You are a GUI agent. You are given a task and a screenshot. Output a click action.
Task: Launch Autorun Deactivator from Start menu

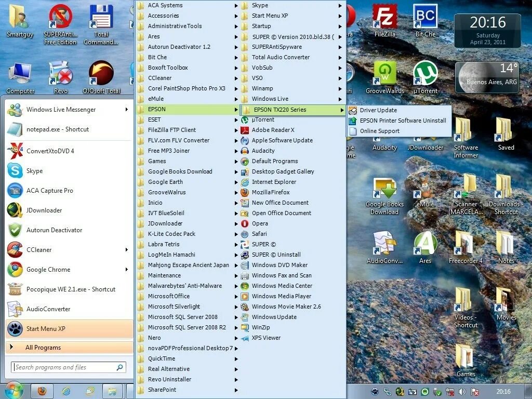point(69,230)
